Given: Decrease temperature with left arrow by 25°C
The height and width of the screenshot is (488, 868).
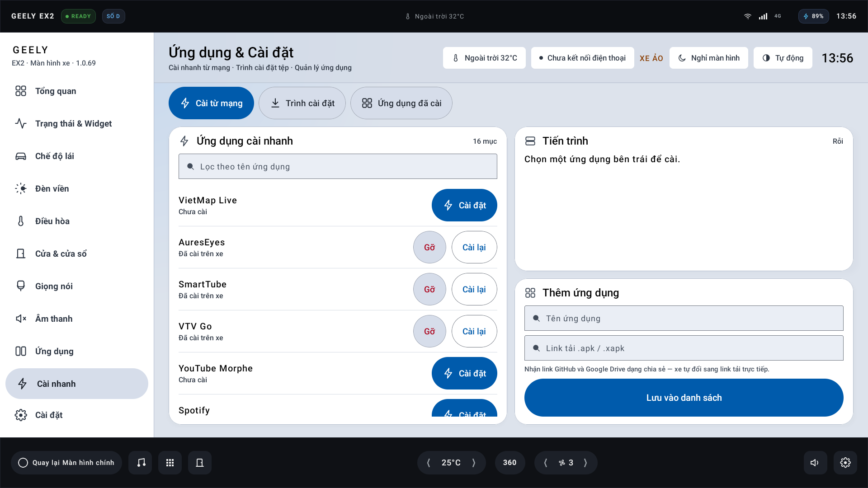Looking at the screenshot, I should tap(429, 463).
